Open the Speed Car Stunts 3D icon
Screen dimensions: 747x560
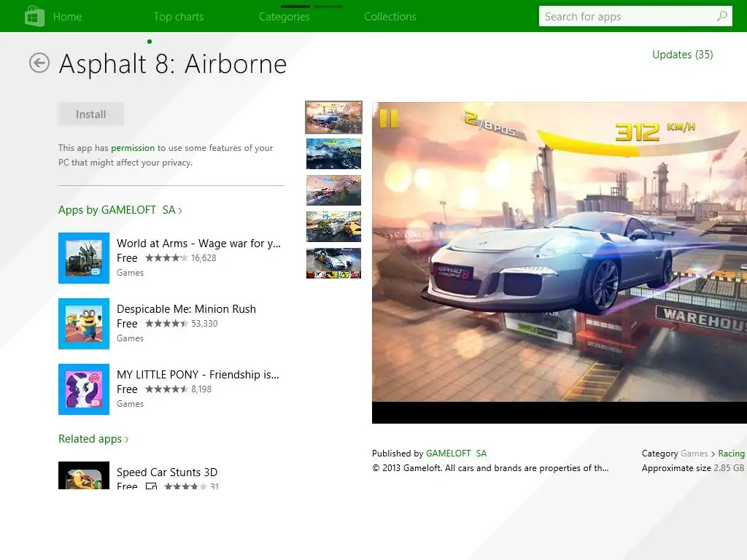tap(84, 475)
